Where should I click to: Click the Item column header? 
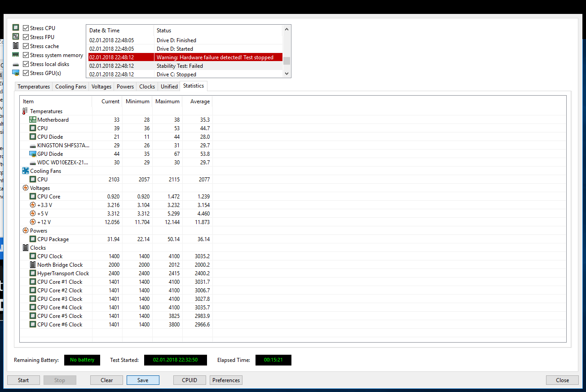(x=56, y=101)
